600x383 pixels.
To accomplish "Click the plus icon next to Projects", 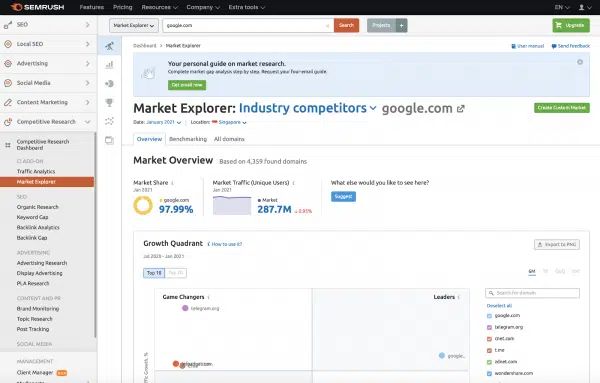I will point(401,25).
